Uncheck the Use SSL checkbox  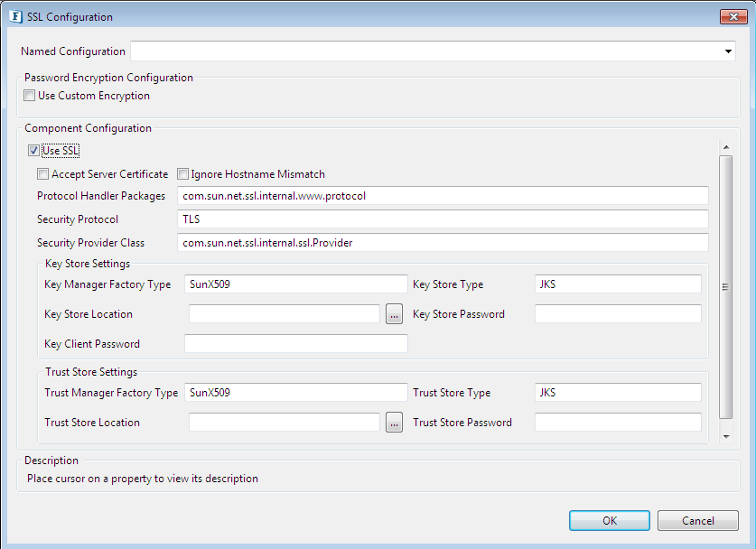[33, 151]
